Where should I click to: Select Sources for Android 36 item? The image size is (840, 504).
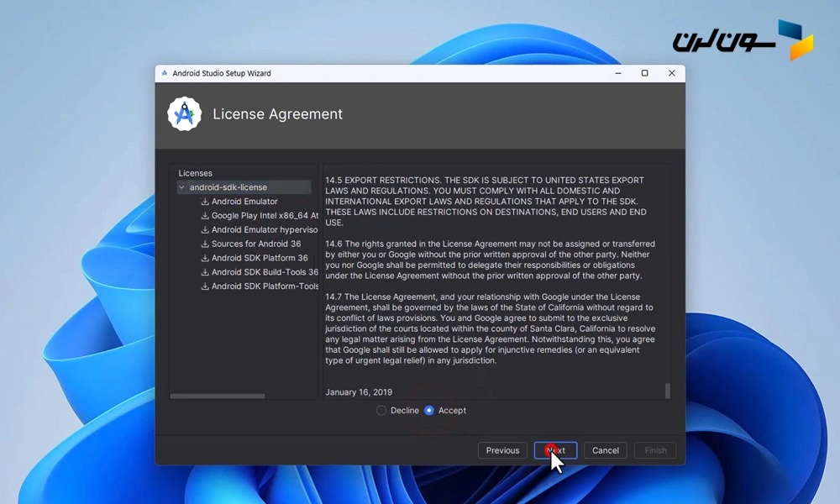[255, 244]
